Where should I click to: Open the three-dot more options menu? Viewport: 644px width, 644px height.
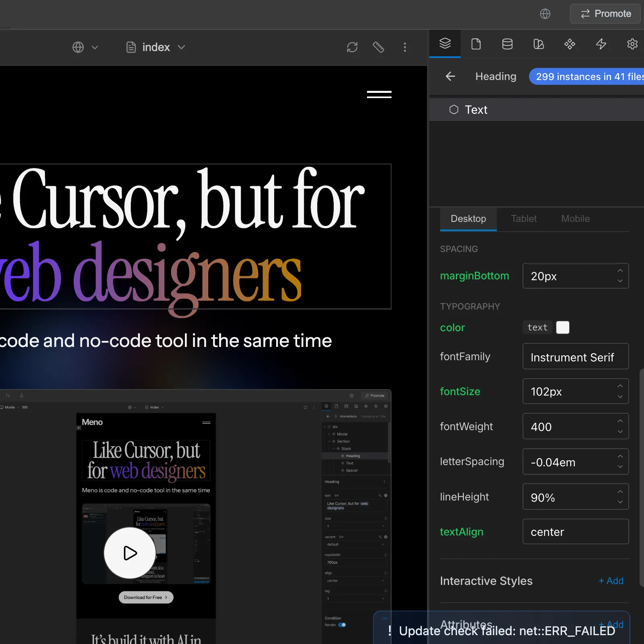click(405, 47)
